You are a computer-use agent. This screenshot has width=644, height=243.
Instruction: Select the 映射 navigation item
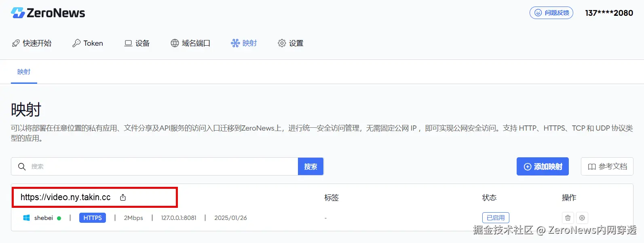244,43
